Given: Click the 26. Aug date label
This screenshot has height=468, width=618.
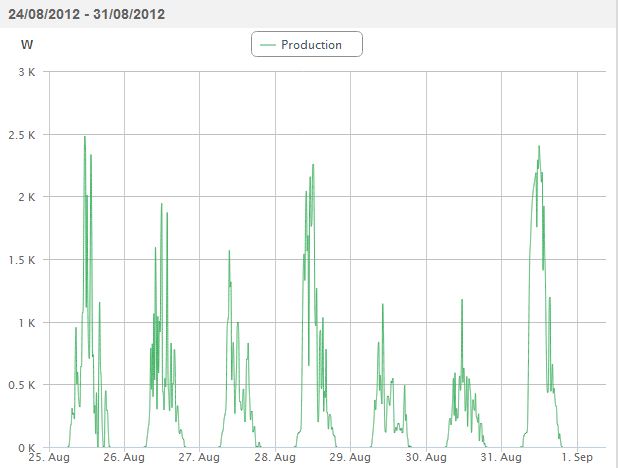Looking at the screenshot, I should pyautogui.click(x=124, y=457).
